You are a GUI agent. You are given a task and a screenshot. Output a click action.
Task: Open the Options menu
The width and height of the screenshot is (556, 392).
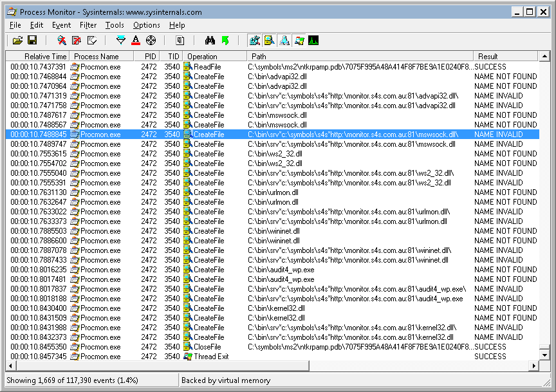147,25
